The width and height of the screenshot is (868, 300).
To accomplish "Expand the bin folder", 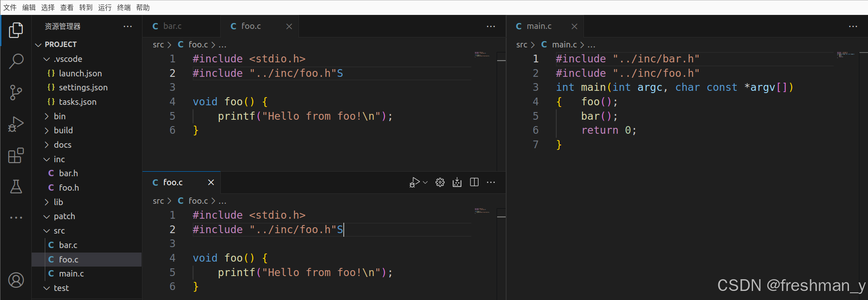I will tap(86, 116).
